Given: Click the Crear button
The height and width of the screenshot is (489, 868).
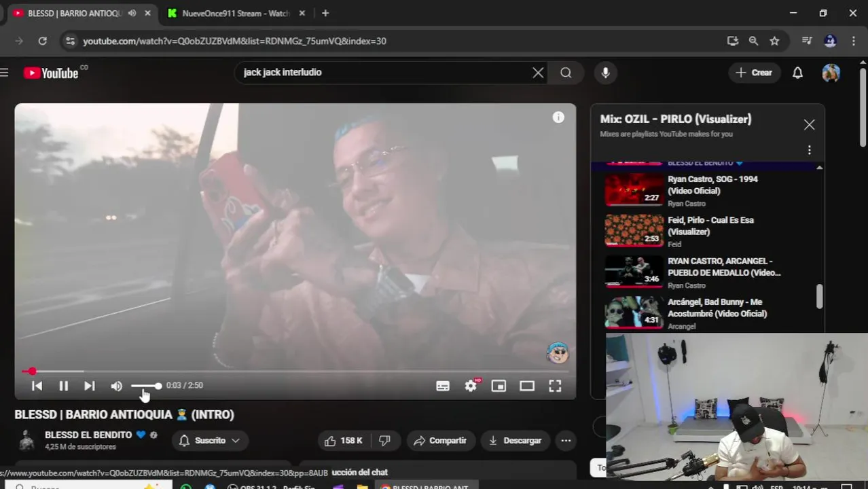Looking at the screenshot, I should pos(754,73).
